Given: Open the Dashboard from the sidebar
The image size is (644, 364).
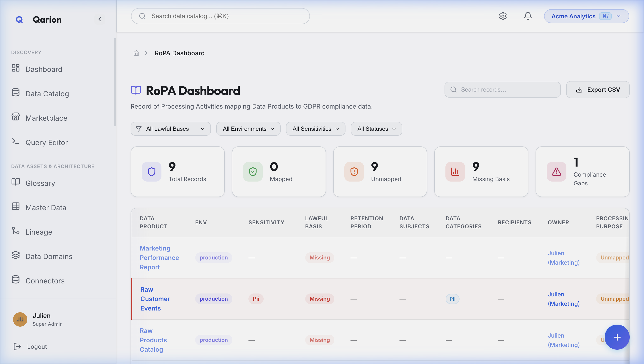Looking at the screenshot, I should (44, 69).
